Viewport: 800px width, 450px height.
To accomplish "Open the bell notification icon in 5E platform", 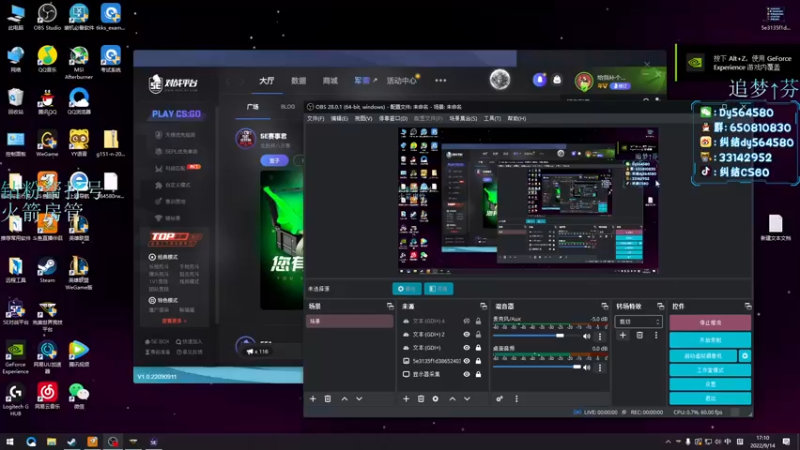I will pyautogui.click(x=539, y=80).
